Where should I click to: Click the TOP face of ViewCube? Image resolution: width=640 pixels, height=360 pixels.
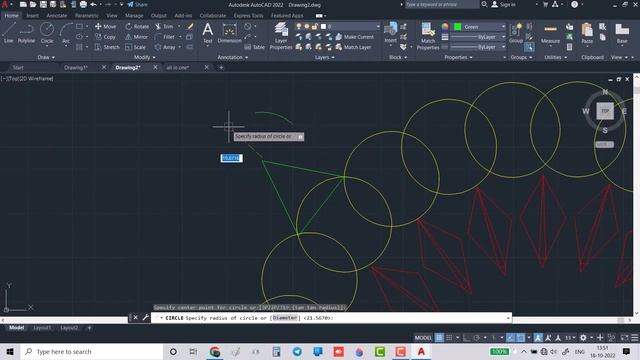[605, 111]
